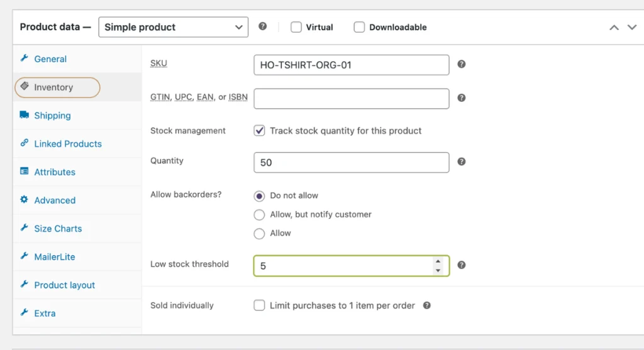Image resolution: width=644 pixels, height=350 pixels.
Task: Switch to the Shipping tab
Action: tap(77, 116)
